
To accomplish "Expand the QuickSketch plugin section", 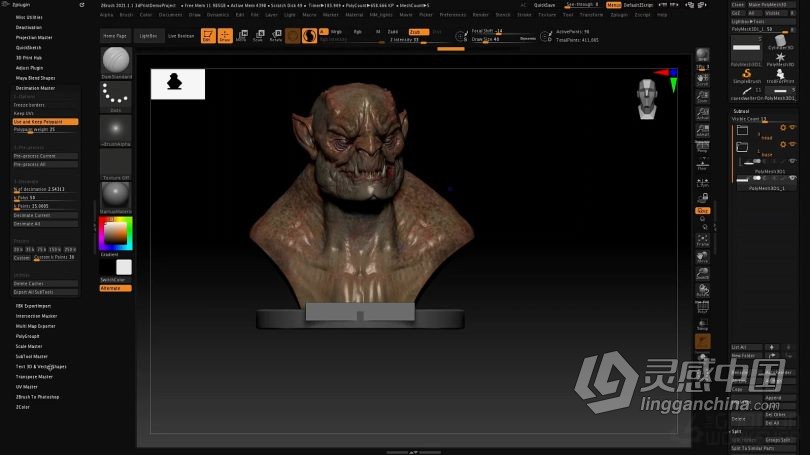I will [28, 48].
